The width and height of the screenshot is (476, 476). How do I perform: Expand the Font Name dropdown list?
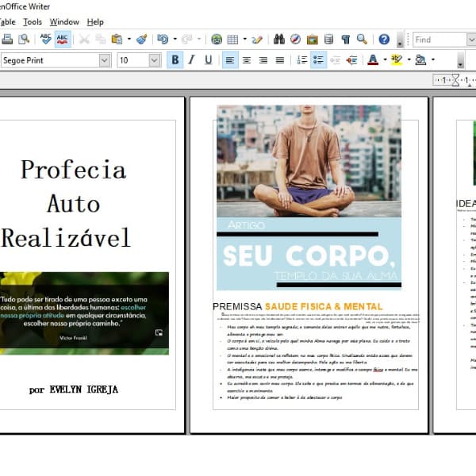tap(105, 60)
